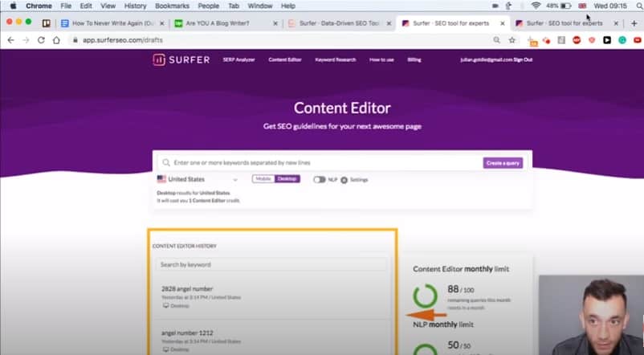Bookmark this page with the star
644x355 pixels.
click(x=512, y=40)
